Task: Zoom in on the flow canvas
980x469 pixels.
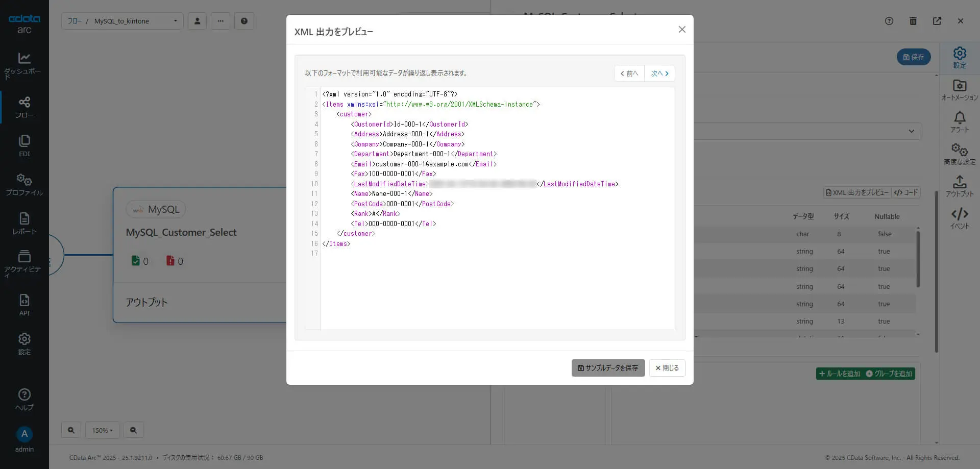Action: (x=71, y=430)
